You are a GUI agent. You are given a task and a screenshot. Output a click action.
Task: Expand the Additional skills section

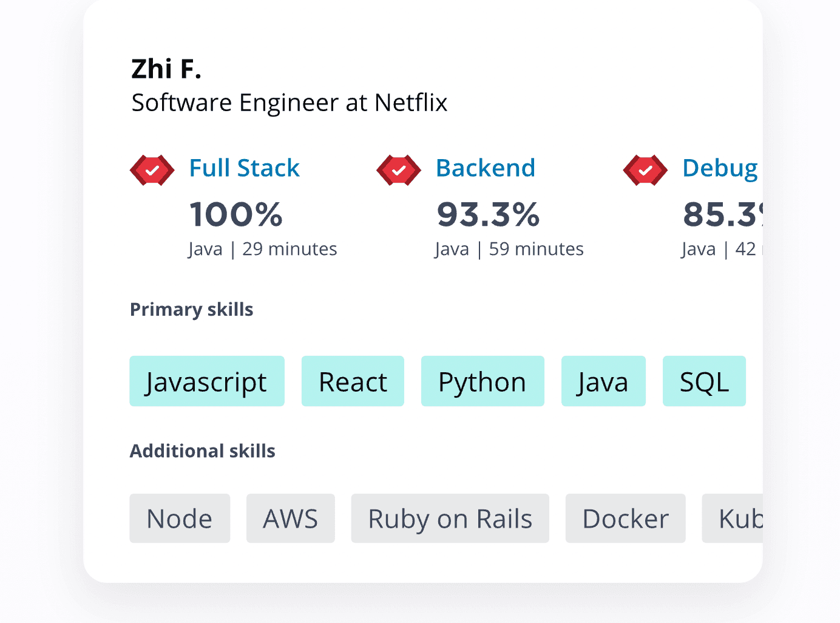(202, 451)
